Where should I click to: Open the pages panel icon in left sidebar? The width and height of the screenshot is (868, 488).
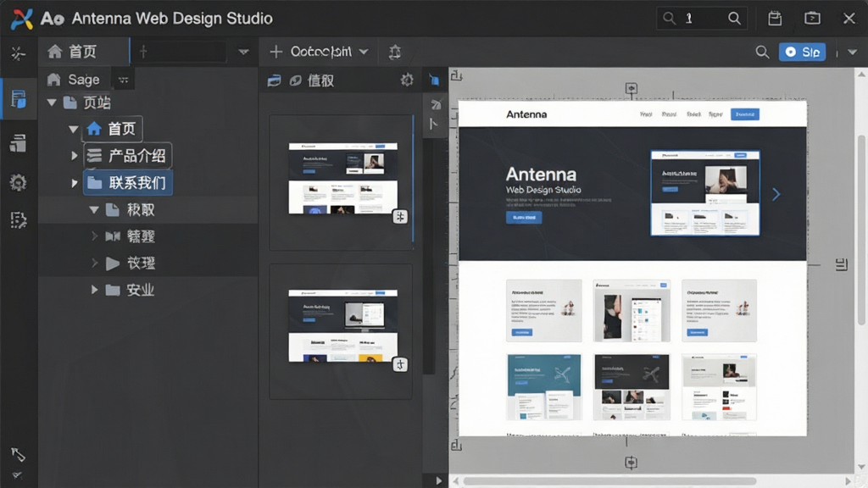[x=19, y=100]
